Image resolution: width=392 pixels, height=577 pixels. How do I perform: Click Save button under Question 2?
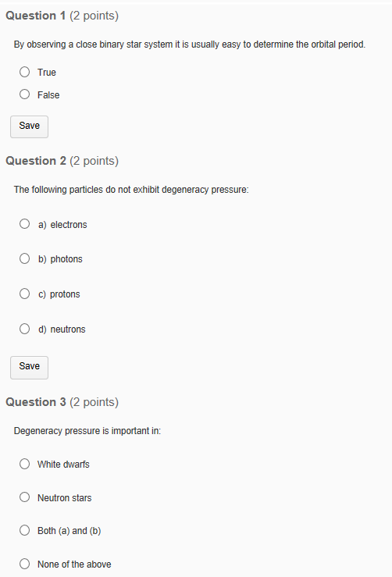coord(29,367)
